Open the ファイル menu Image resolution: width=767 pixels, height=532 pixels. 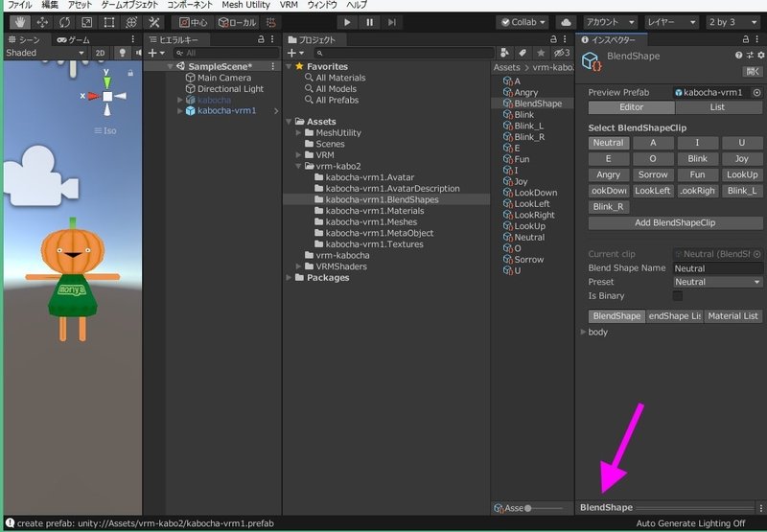tap(20, 5)
